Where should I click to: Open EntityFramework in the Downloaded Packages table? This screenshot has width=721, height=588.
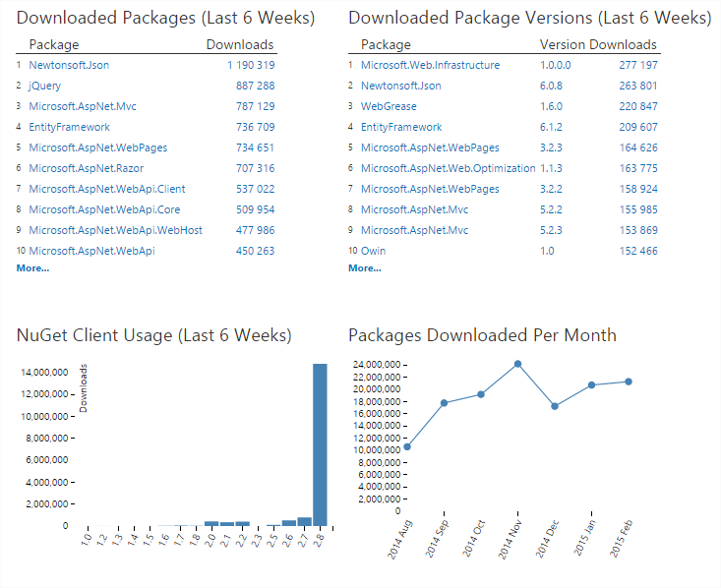click(x=70, y=127)
